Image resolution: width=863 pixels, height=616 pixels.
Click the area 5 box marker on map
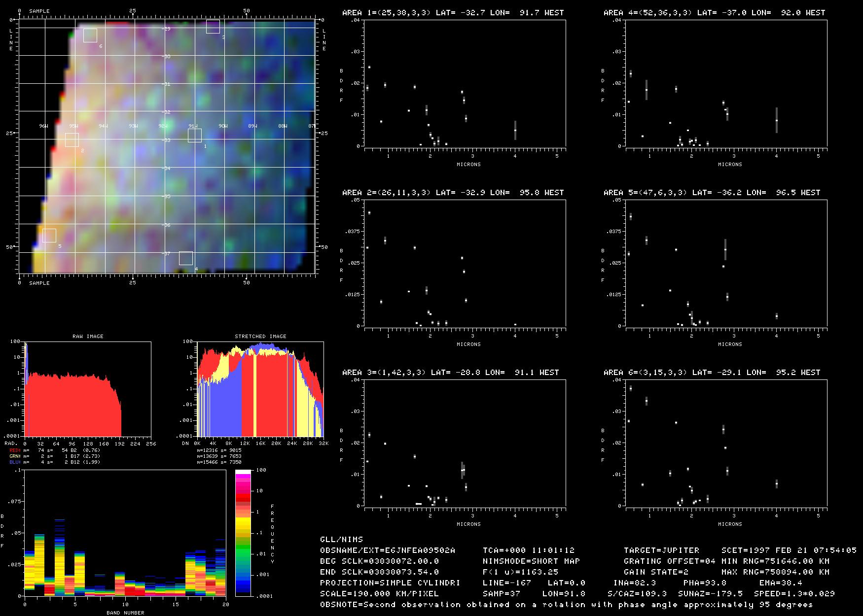point(49,236)
